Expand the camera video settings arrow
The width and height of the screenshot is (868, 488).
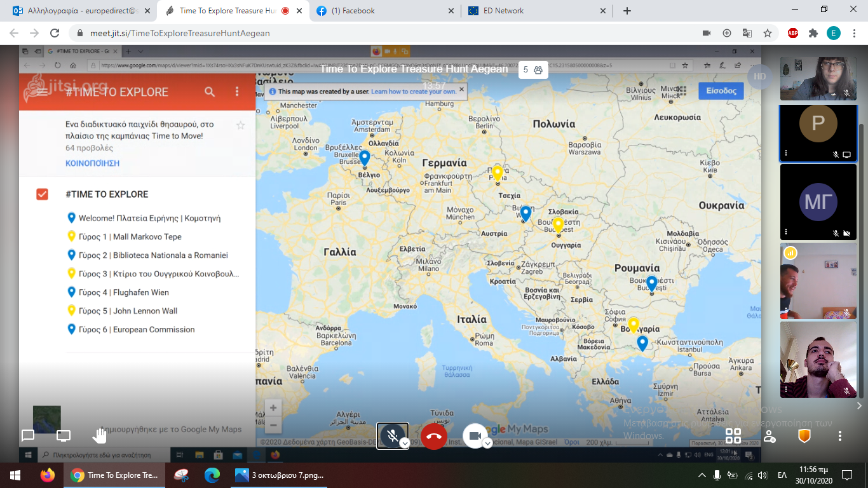(x=487, y=444)
